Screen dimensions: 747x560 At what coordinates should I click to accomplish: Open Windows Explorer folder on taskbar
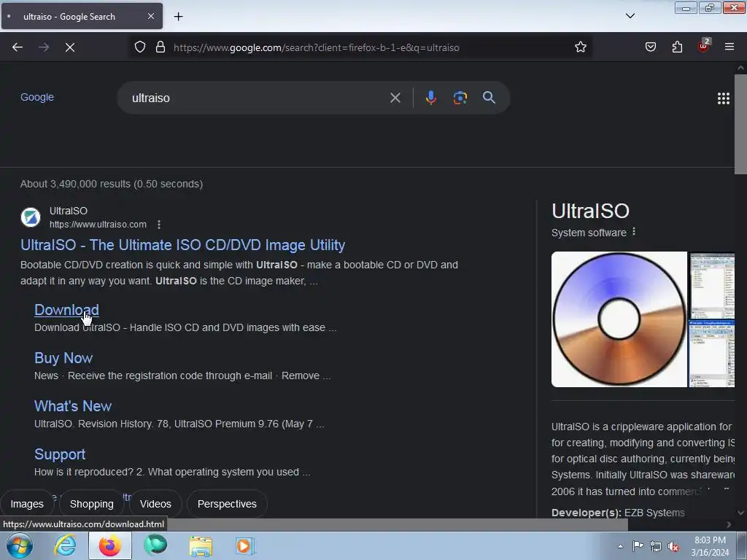(x=201, y=545)
